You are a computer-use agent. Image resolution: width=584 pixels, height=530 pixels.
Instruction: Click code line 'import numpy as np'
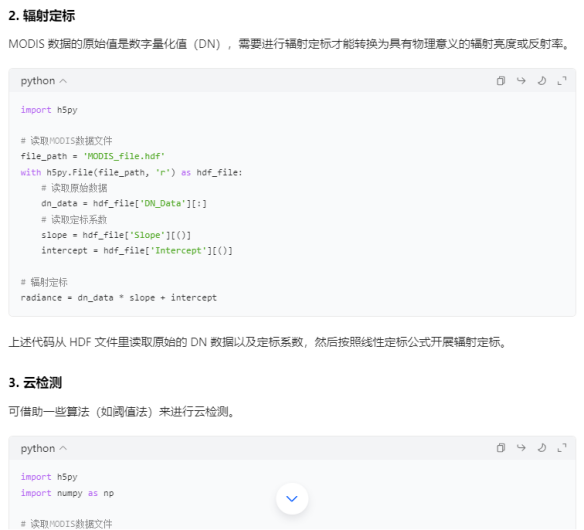[67, 493]
